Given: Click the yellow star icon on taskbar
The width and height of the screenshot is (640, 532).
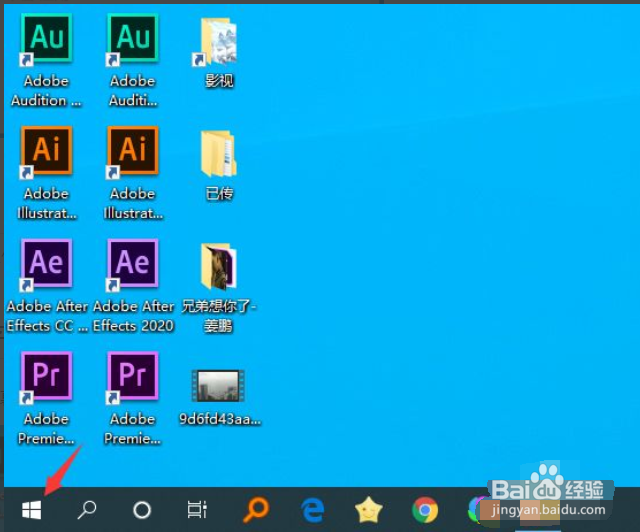Looking at the screenshot, I should coord(369,510).
